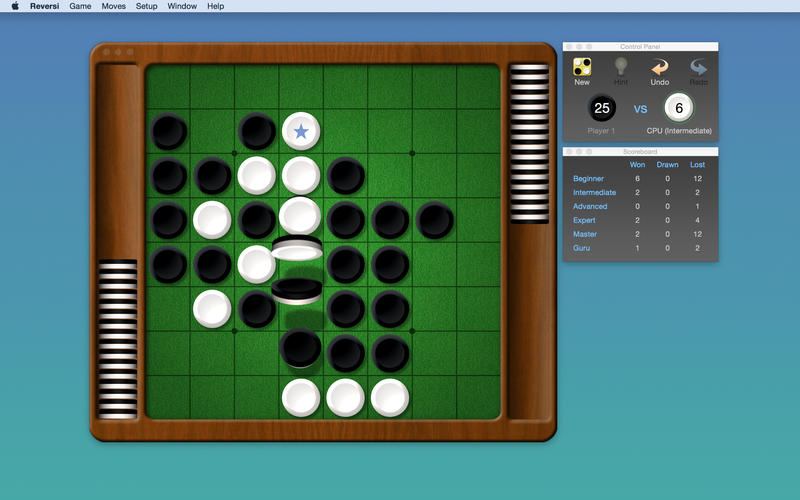Select Beginner level in Scoreboard

(589, 179)
